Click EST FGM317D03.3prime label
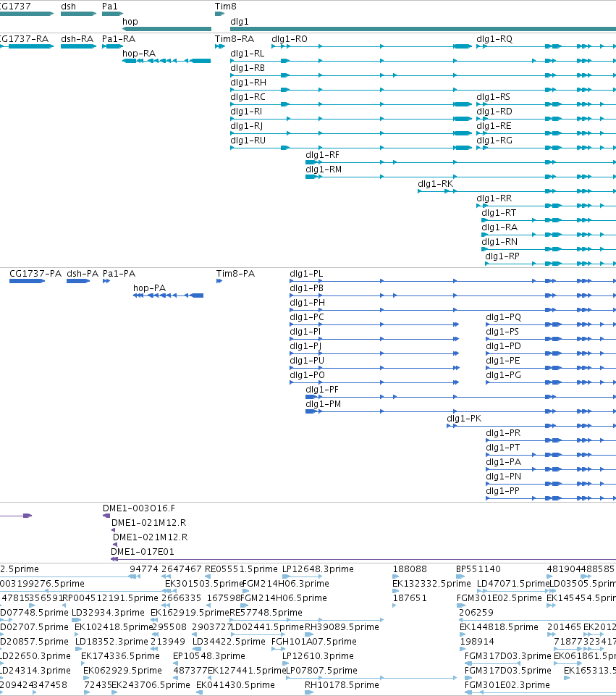This screenshot has height=696, width=616. click(508, 656)
